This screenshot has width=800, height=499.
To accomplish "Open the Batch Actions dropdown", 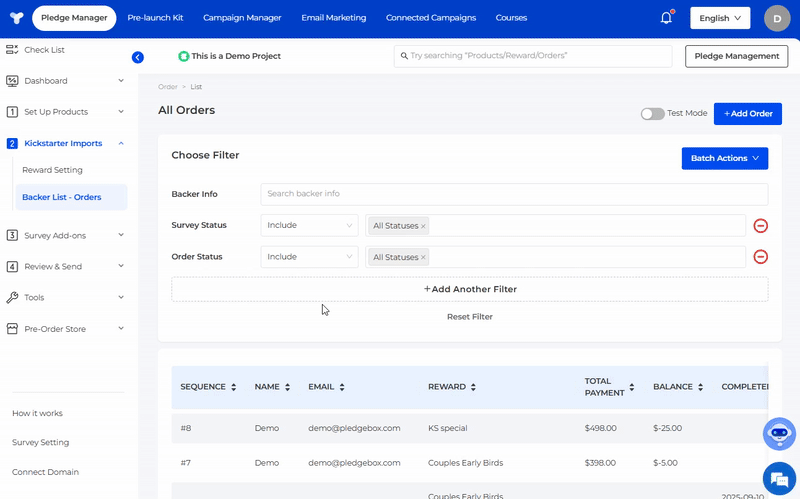I will 725,158.
